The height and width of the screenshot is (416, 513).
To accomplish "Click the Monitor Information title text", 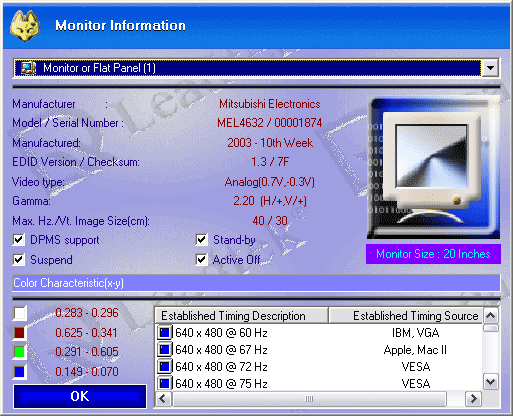I will [x=120, y=26].
